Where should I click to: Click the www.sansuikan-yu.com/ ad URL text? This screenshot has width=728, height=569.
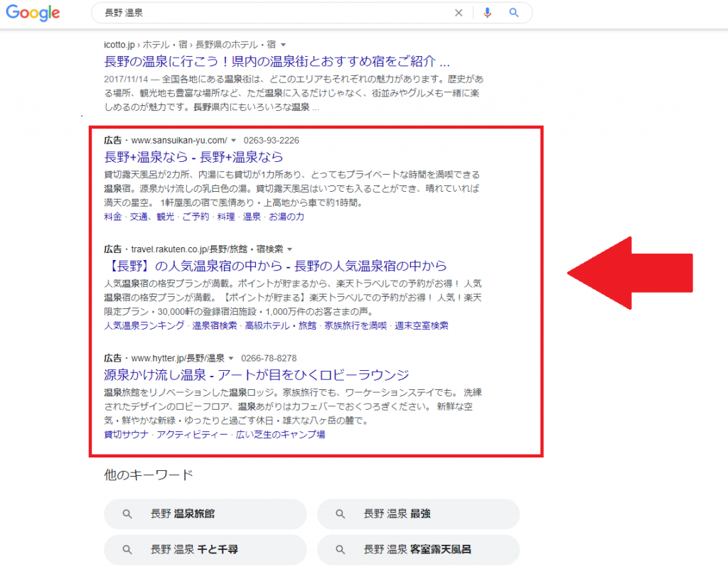tap(179, 141)
